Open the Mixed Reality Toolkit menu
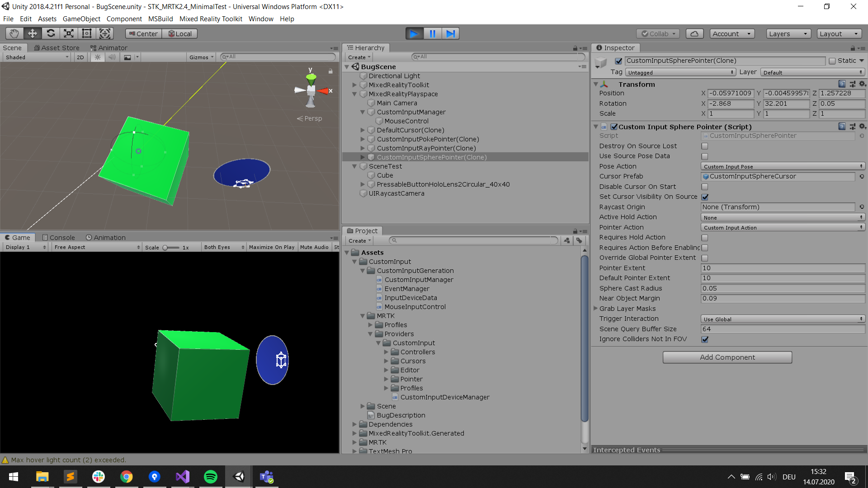868x488 pixels. point(211,19)
